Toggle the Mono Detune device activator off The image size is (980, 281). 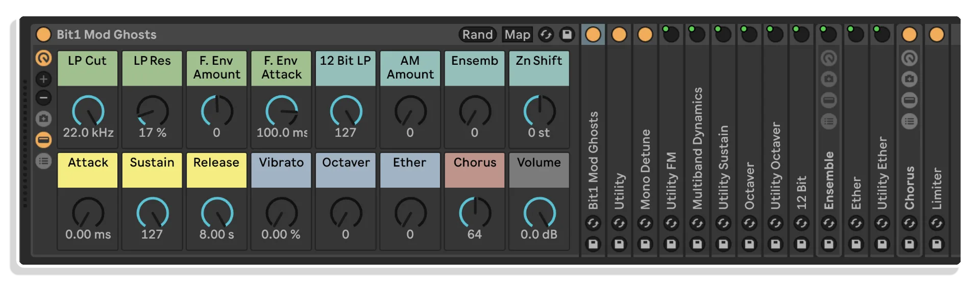click(645, 35)
